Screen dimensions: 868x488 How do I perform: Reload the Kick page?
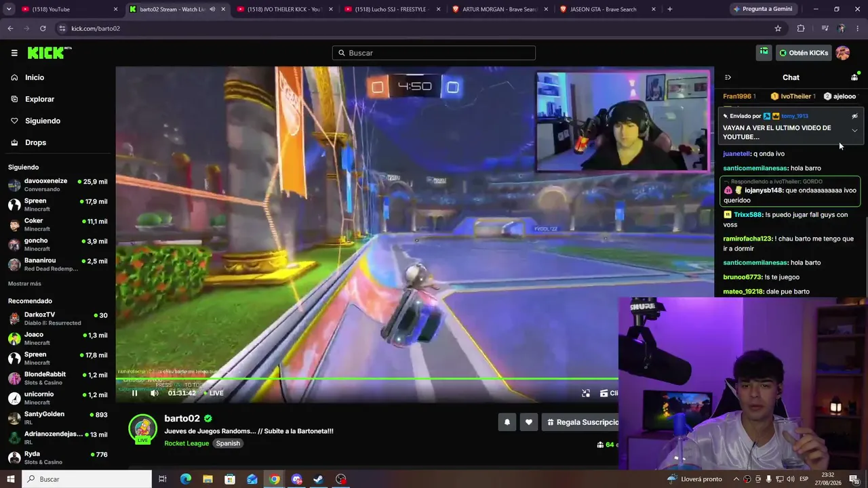43,28
